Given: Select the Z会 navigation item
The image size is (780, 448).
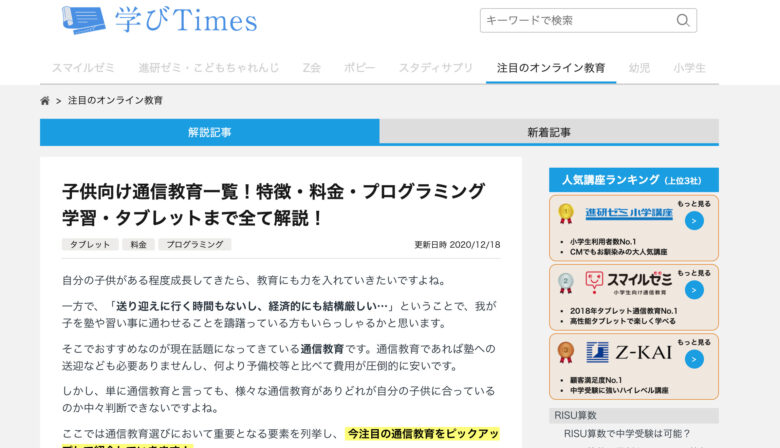Looking at the screenshot, I should tap(312, 68).
